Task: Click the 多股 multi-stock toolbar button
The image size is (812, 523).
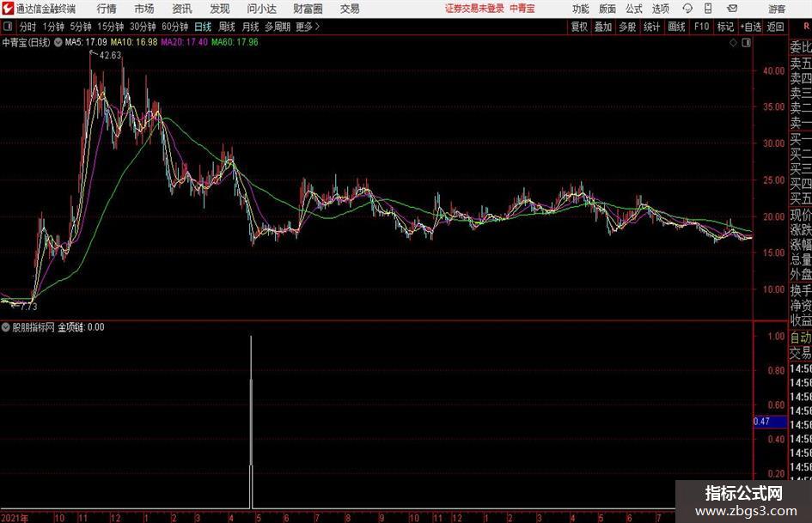Action: point(627,27)
